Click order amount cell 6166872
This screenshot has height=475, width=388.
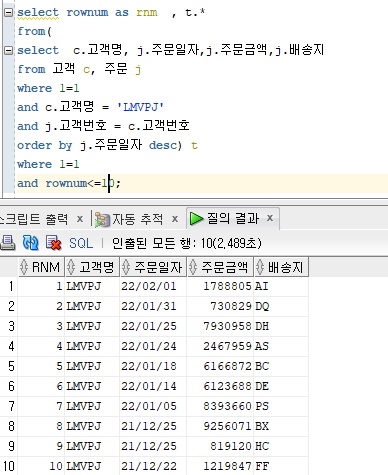(x=220, y=366)
